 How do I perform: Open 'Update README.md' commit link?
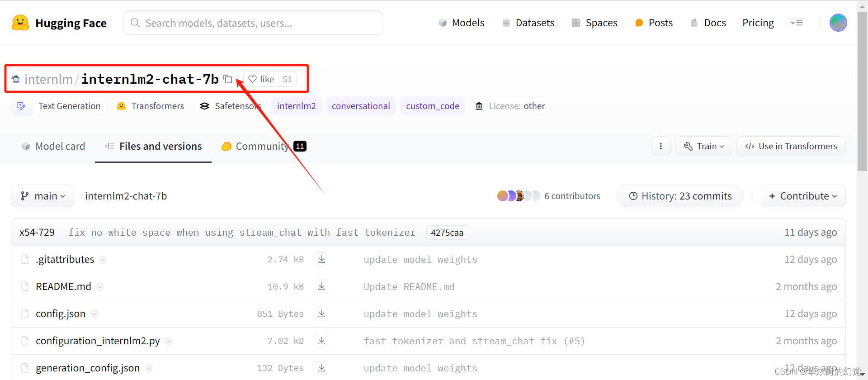(x=409, y=287)
